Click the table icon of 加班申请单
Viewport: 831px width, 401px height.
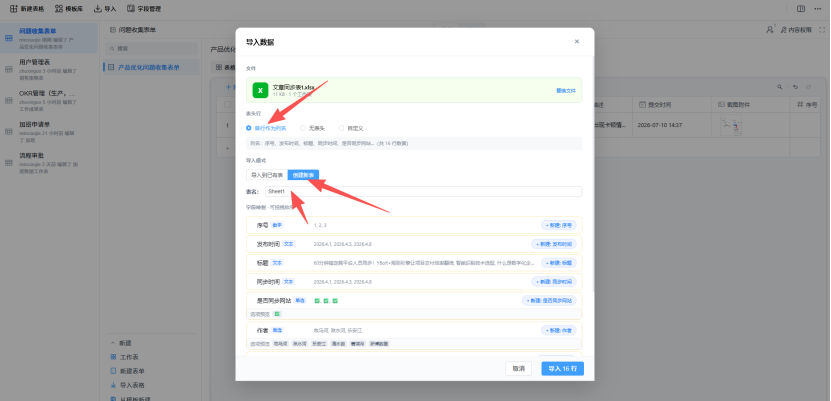(8, 132)
